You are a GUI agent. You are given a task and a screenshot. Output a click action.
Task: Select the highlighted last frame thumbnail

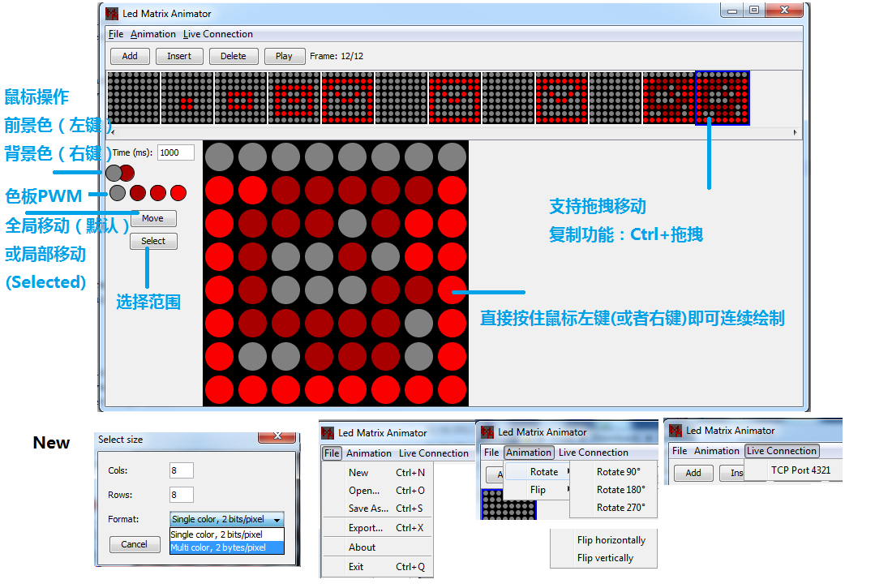tap(722, 97)
